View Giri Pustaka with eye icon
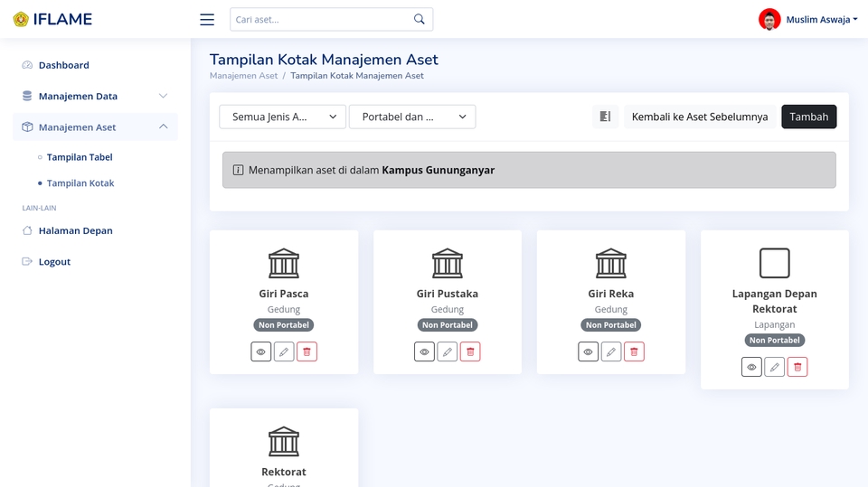 point(425,351)
